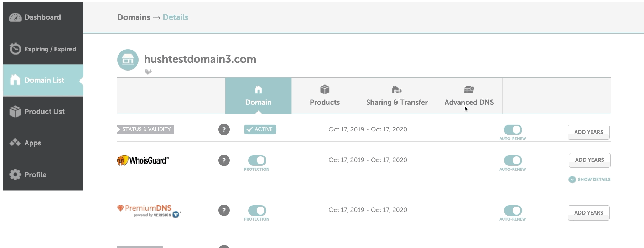Toggle PremiumDNS auto-renew switch
Image resolution: width=644 pixels, height=248 pixels.
point(513,210)
